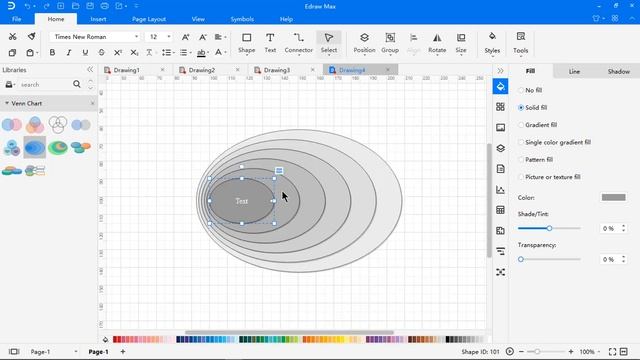The width and height of the screenshot is (640, 360).
Task: Open the Paste dropdown arrow
Action: click(37, 53)
